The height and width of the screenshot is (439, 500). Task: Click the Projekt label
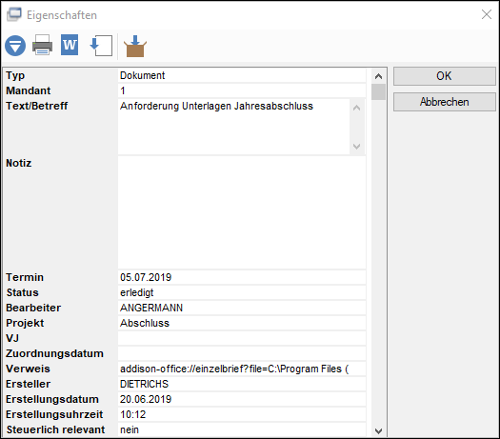coord(25,323)
